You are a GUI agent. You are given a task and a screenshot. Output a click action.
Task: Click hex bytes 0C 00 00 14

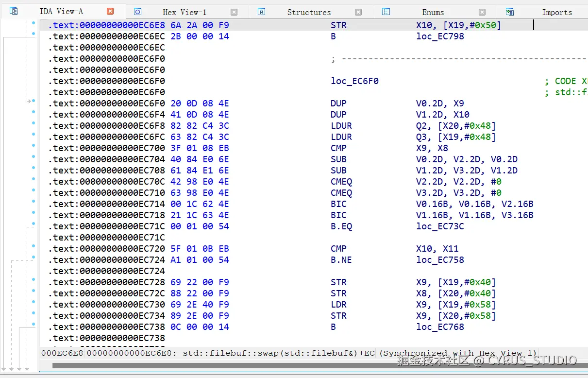click(x=200, y=327)
